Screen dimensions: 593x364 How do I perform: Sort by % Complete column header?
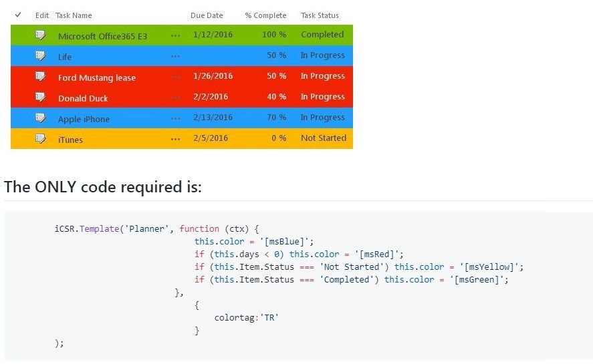[265, 15]
